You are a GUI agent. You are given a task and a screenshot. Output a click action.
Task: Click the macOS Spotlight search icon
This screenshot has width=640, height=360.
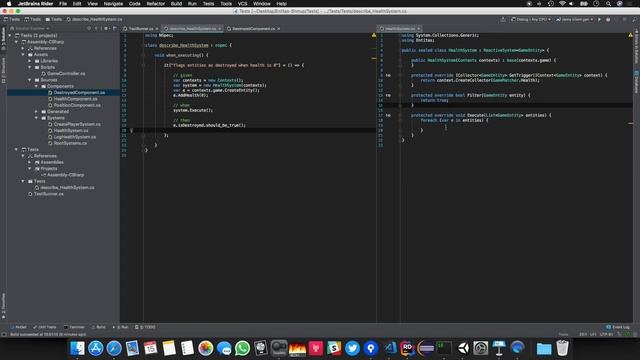[608, 4]
